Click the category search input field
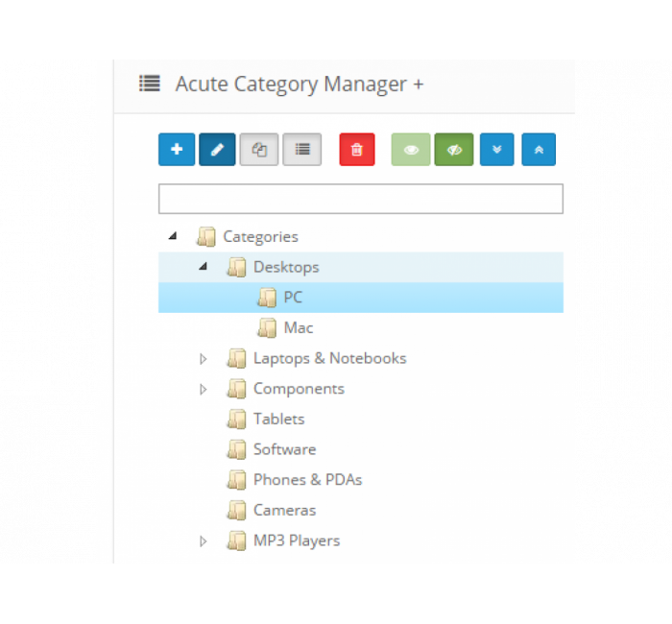Viewport: 672px width, 624px height. point(360,199)
